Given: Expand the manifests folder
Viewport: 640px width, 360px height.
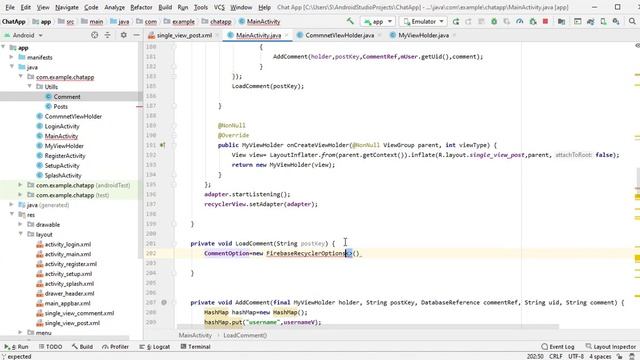Looking at the screenshot, I should 12,57.
